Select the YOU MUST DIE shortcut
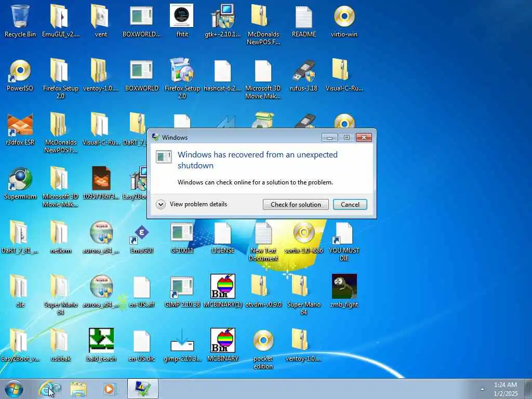Image resolution: width=532 pixels, height=399 pixels. tap(344, 233)
